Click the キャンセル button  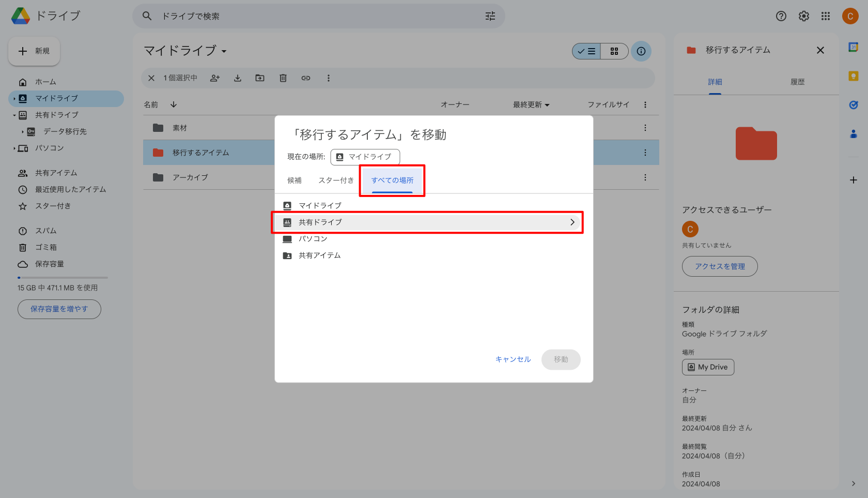pyautogui.click(x=513, y=359)
